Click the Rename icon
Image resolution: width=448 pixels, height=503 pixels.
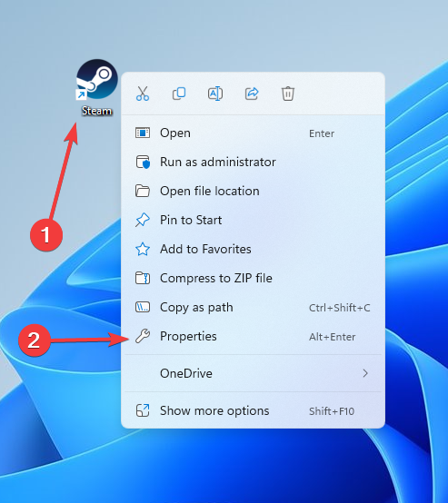click(x=215, y=94)
